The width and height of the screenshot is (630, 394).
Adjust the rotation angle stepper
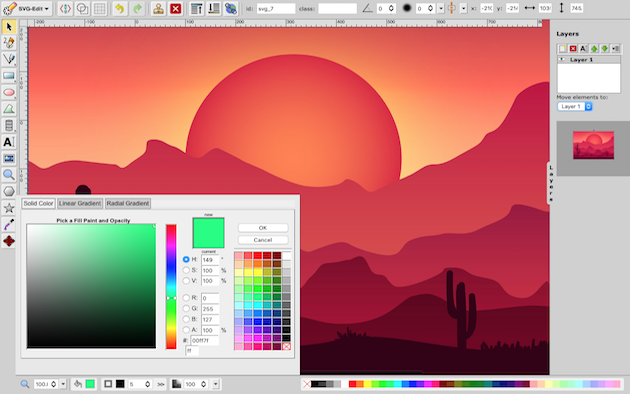(x=391, y=8)
